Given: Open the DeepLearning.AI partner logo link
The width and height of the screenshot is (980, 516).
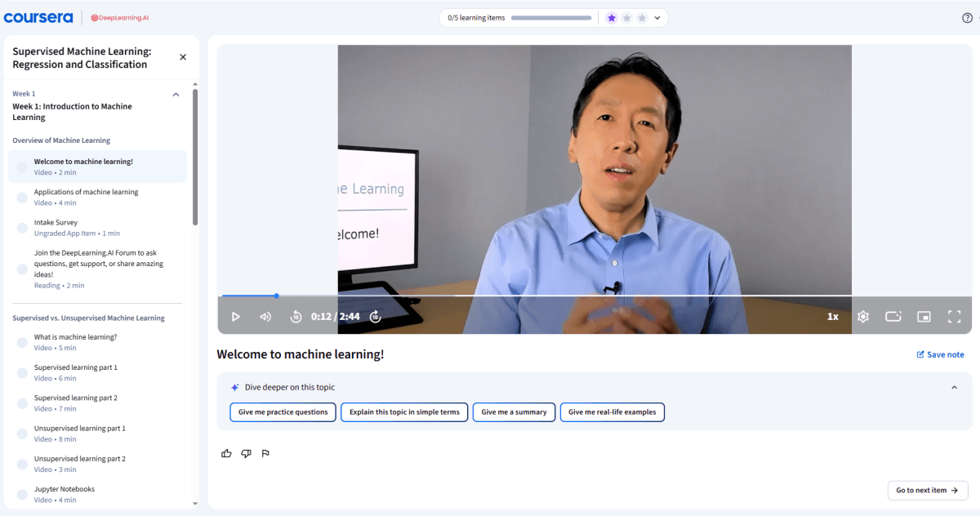Looking at the screenshot, I should tap(119, 17).
